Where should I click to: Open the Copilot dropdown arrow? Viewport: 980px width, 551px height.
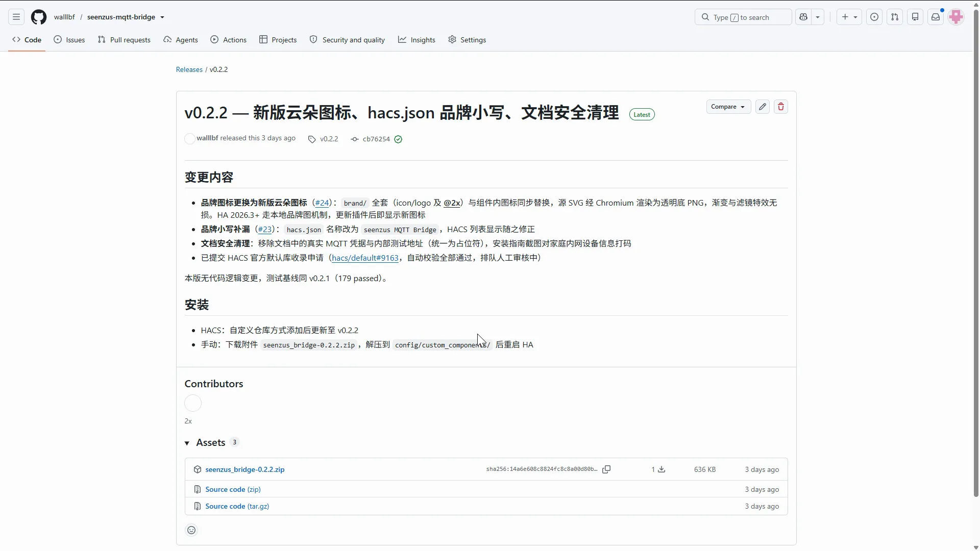tap(818, 17)
